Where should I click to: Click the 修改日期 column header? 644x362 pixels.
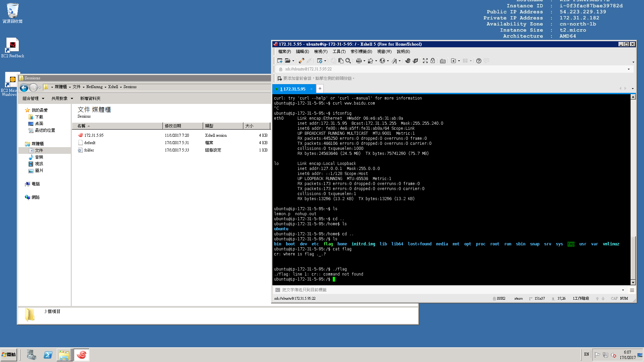183,126
